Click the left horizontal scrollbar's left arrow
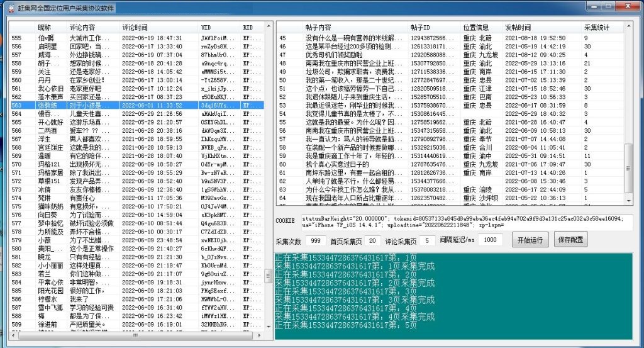This screenshot has height=348, width=644. pos(13,336)
